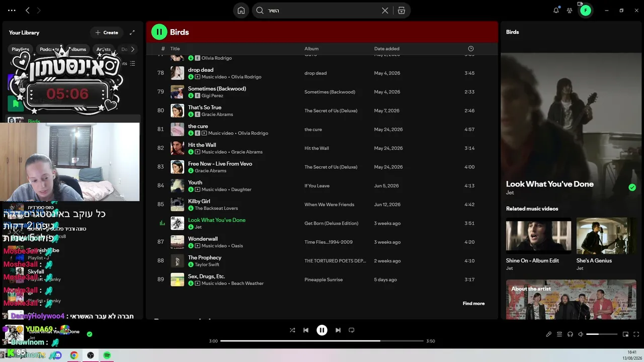Click the Create button in Your Library

click(x=107, y=33)
